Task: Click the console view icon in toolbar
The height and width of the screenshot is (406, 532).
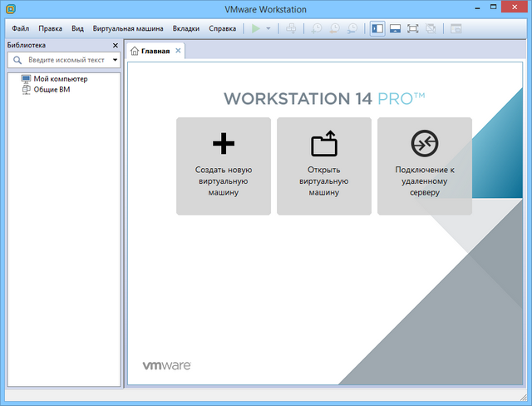Action: point(456,28)
